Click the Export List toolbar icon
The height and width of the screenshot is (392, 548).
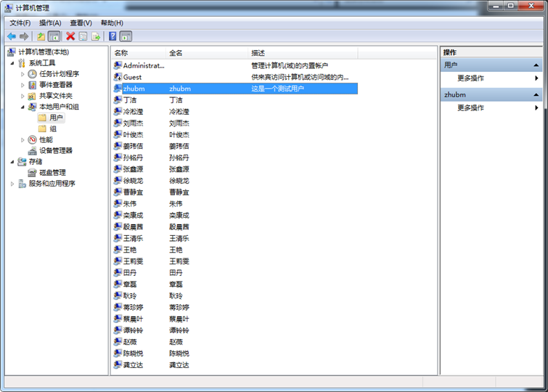96,36
